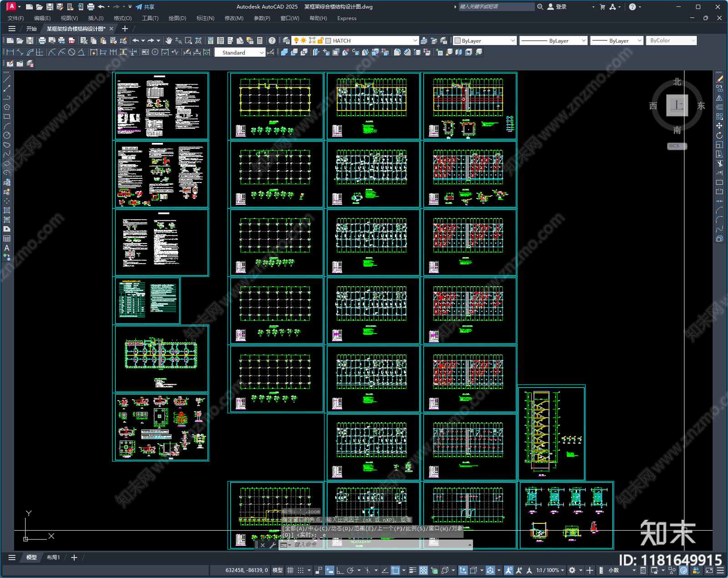Click the workspace settings gear icon
The width and height of the screenshot is (728, 578).
(x=572, y=570)
